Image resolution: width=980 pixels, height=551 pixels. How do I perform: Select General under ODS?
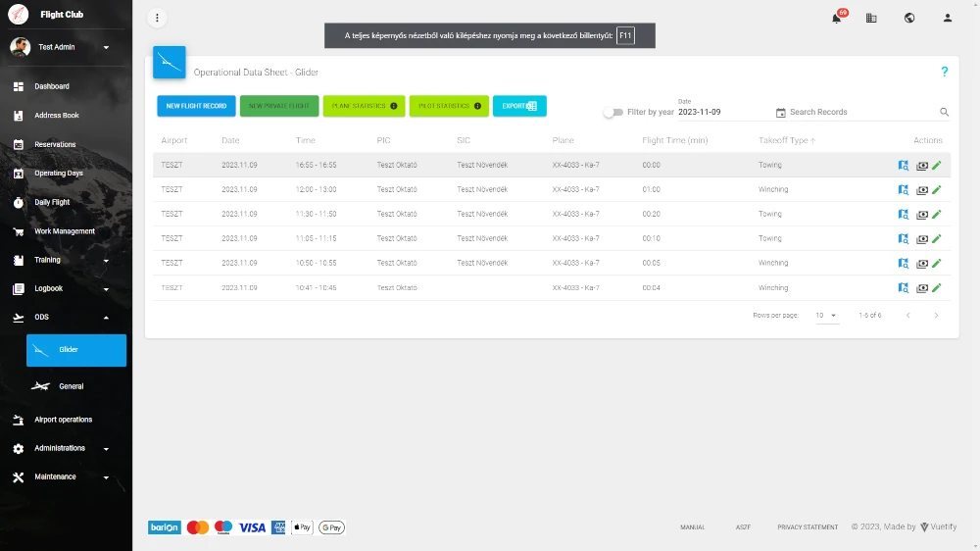72,386
